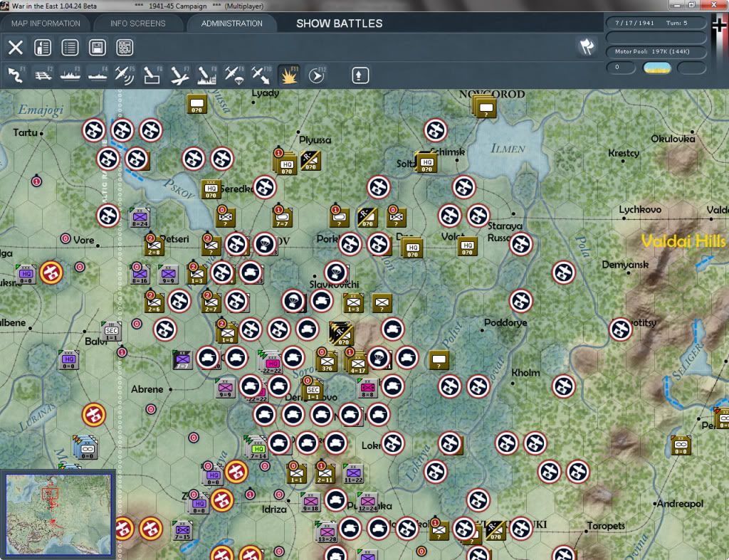The image size is (729, 560).
Task: Open the bulleted list icon
Action: (x=70, y=48)
